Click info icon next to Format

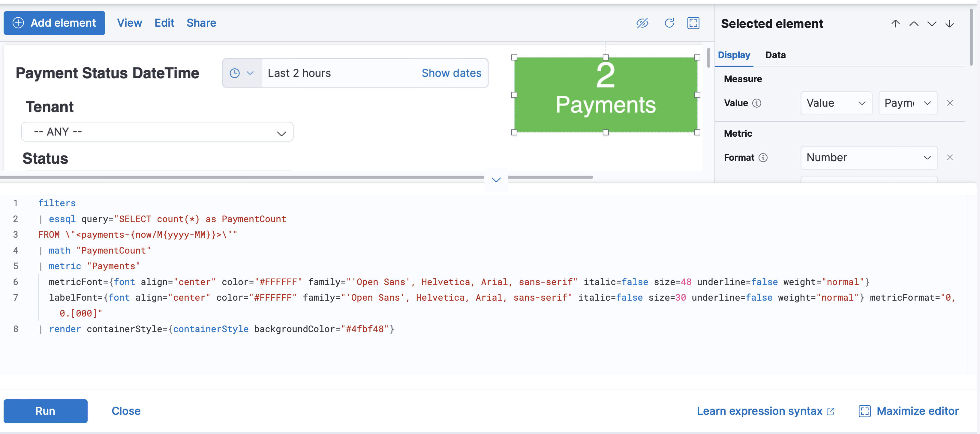[x=763, y=158]
